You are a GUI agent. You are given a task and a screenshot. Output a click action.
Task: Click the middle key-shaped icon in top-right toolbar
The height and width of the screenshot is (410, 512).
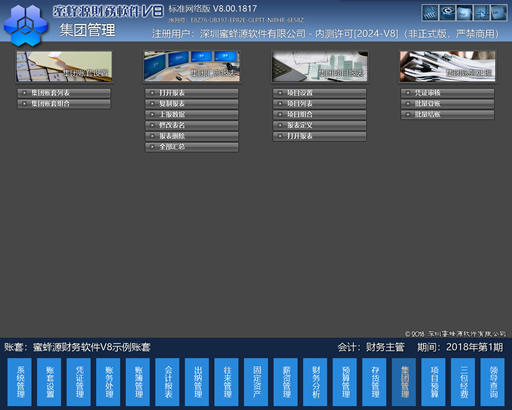(465, 13)
